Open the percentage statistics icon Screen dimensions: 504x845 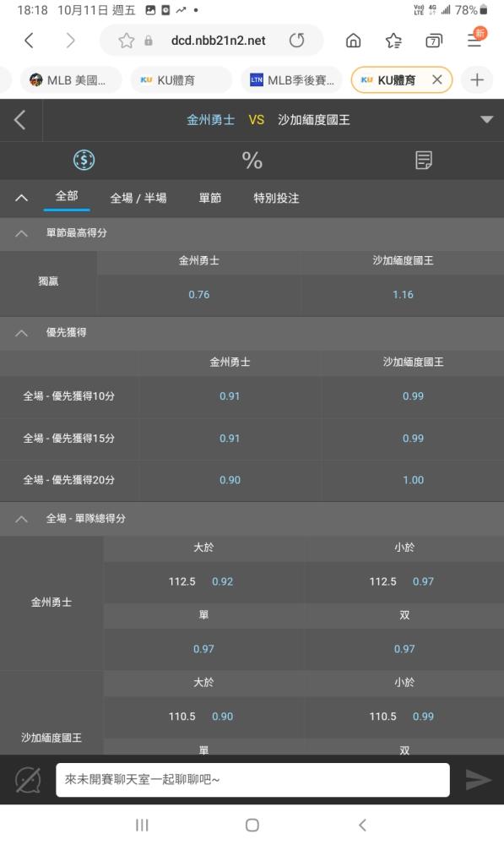(x=252, y=160)
